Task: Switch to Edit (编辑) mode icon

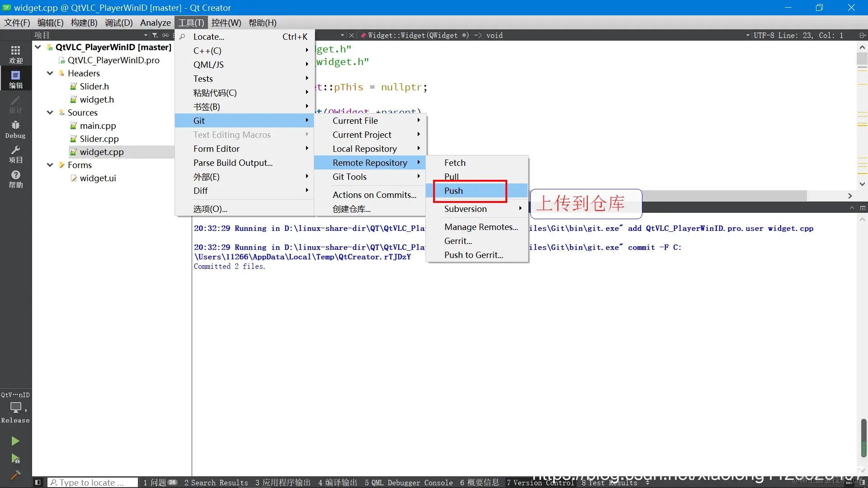Action: click(15, 79)
